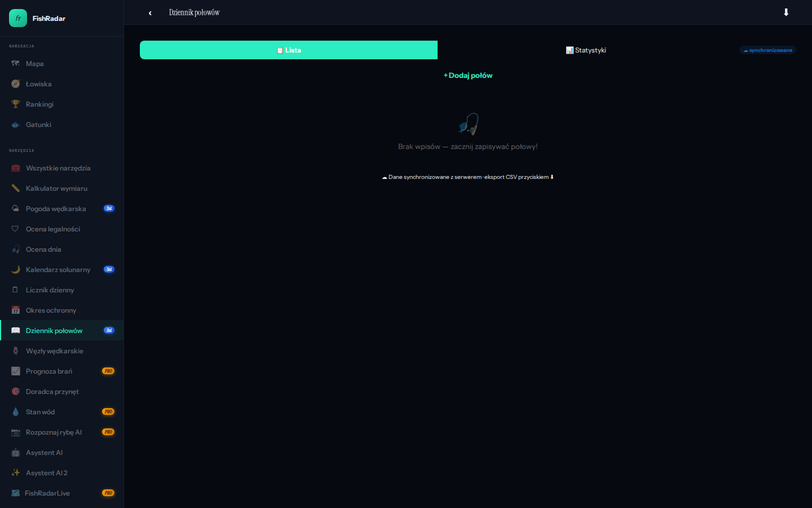Open Łowiska in the sidebar
The image size is (812, 508).
coord(38,84)
